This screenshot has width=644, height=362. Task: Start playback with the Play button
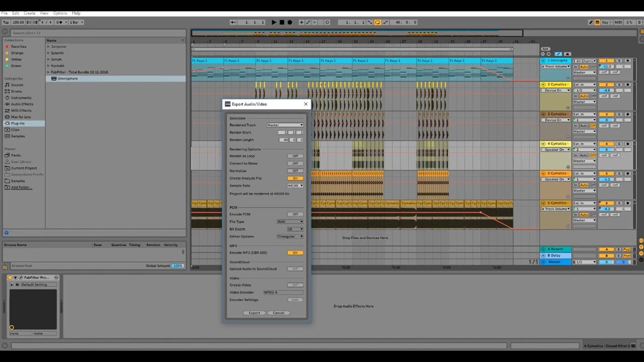(x=274, y=22)
